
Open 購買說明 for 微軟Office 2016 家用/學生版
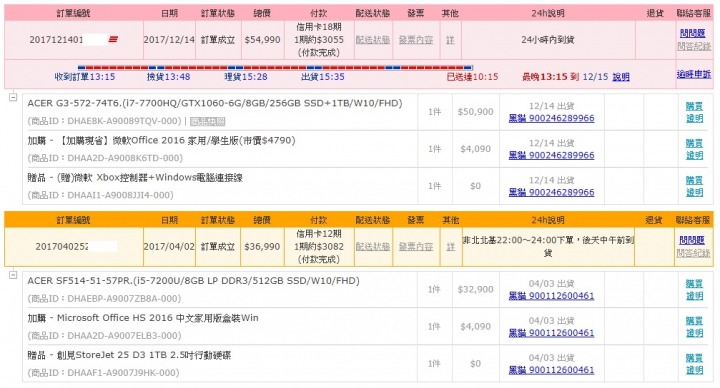pyautogui.click(x=694, y=149)
